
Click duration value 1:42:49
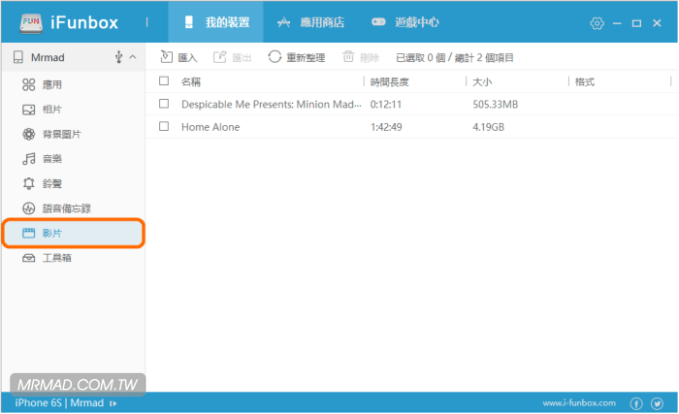click(x=386, y=127)
